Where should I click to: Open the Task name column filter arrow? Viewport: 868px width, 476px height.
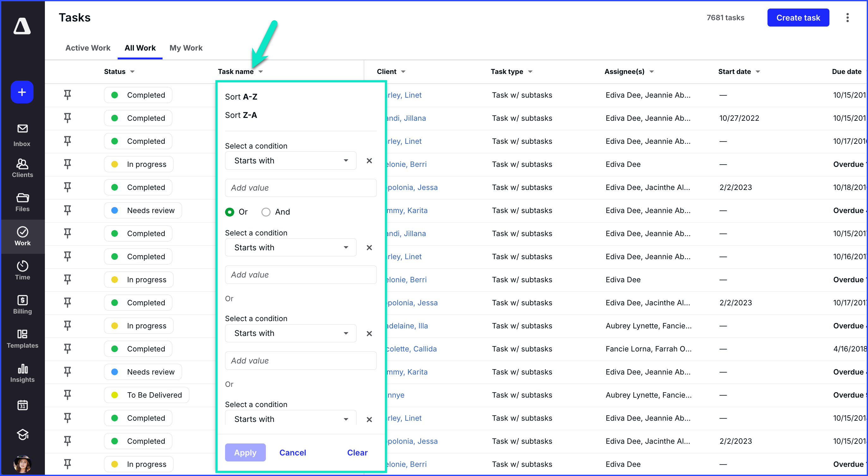click(x=260, y=72)
